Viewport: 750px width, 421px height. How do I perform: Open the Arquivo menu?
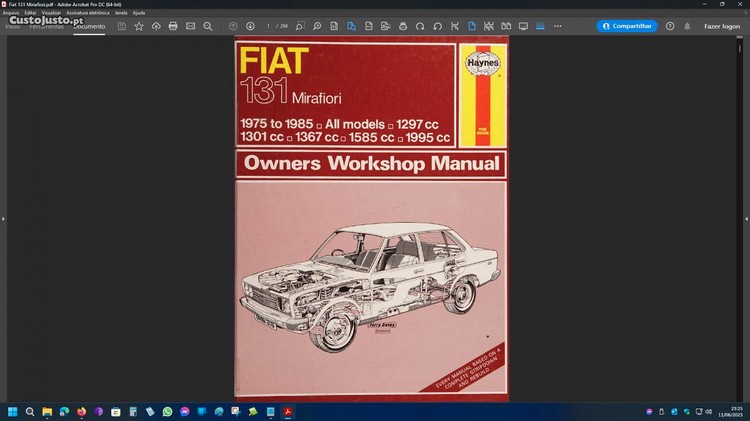point(11,13)
